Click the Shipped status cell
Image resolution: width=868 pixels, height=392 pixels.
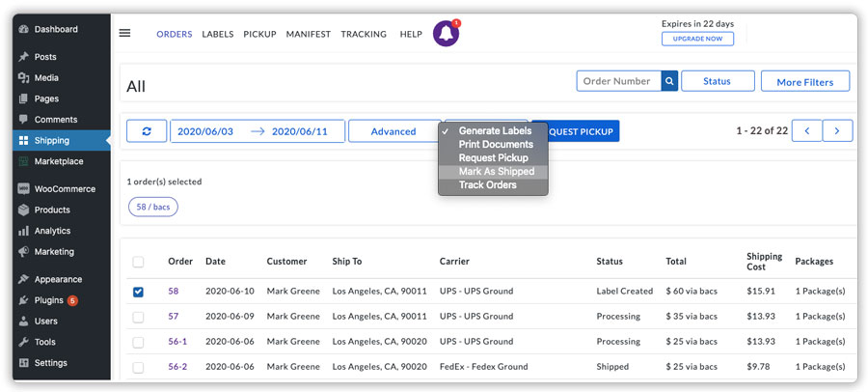[612, 367]
